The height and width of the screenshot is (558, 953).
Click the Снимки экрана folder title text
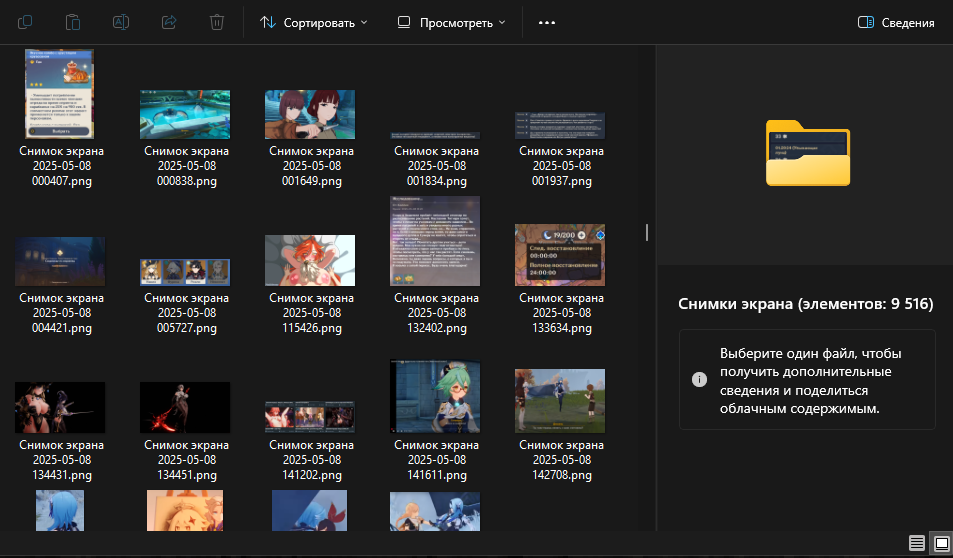click(805, 303)
